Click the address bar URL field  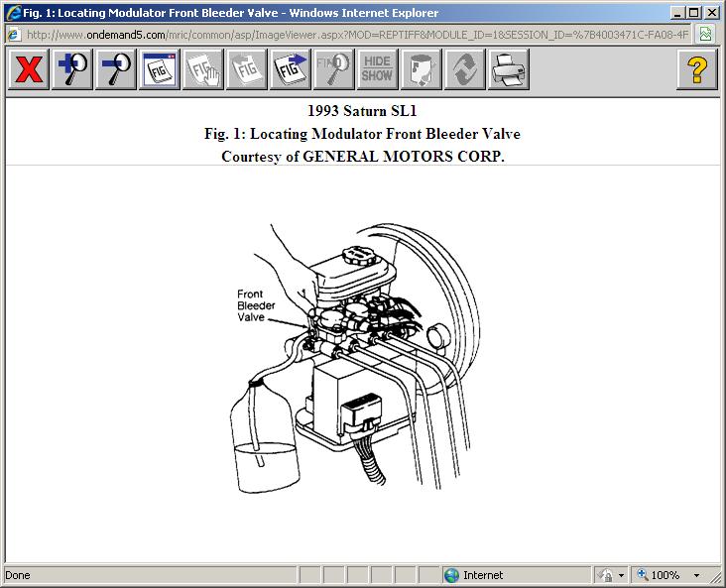[x=357, y=35]
